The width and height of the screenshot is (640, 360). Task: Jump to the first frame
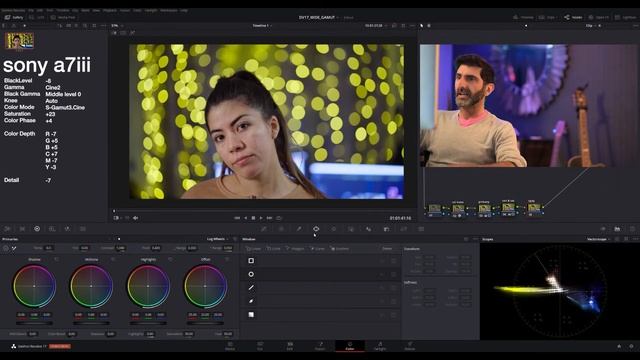point(237,218)
